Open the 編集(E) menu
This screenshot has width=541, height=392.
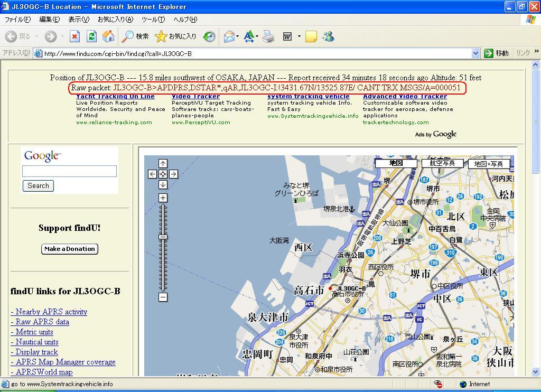[49, 20]
